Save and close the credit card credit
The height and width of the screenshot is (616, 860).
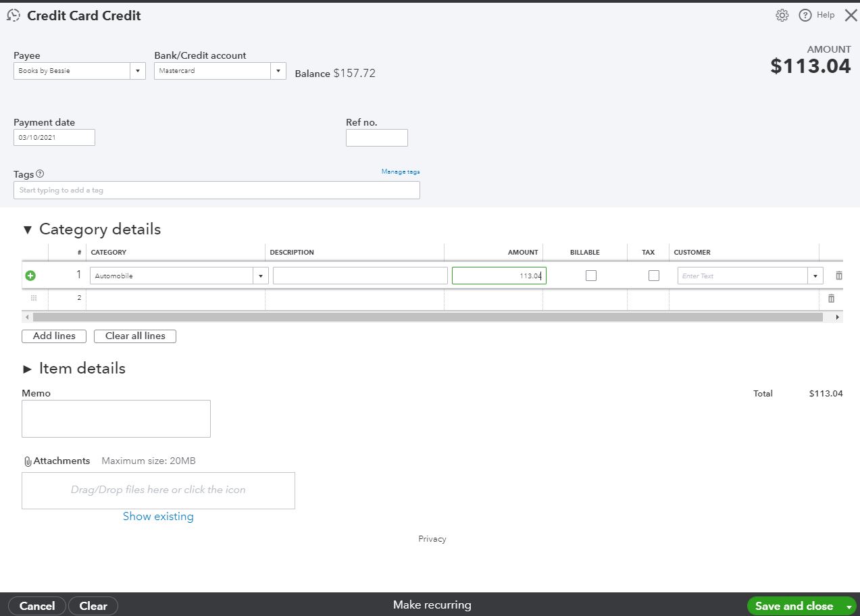point(792,606)
